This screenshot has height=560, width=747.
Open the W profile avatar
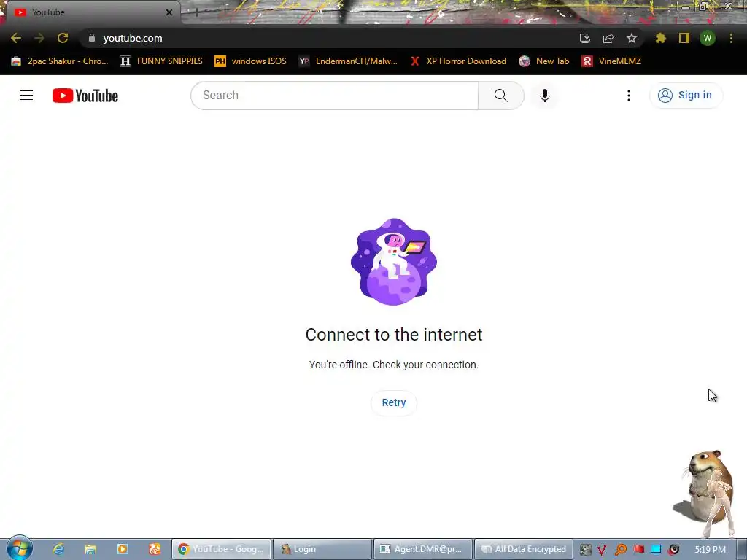(708, 38)
